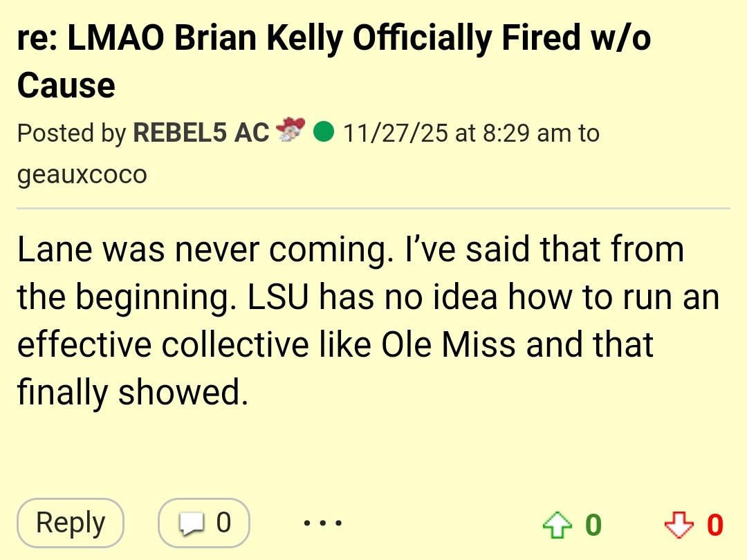Click the red downvote arrow icon
The height and width of the screenshot is (560, 747).
coord(678,526)
